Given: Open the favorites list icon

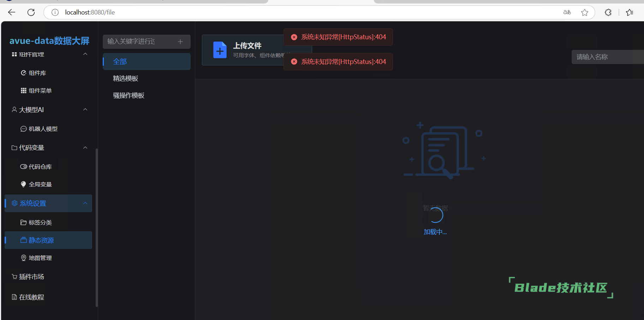Looking at the screenshot, I should click(630, 12).
